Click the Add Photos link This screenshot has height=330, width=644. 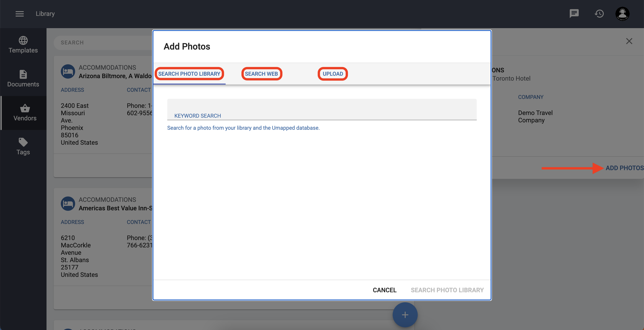[624, 168]
